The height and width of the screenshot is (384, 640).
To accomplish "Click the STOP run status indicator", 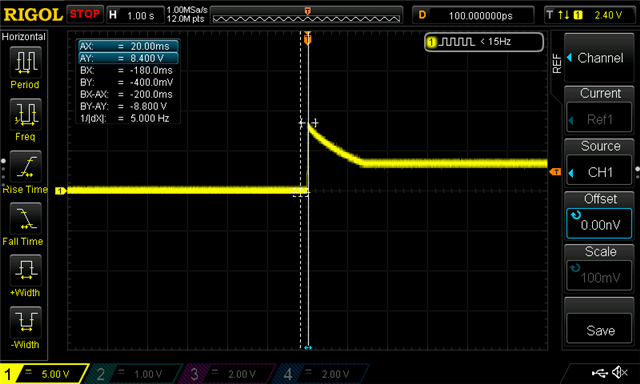I will [84, 14].
